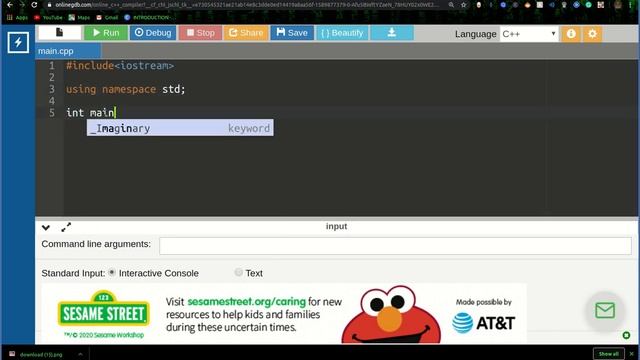Viewport: 640px width, 360px height.
Task: Open the Language dropdown showing C++
Action: [x=529, y=34]
